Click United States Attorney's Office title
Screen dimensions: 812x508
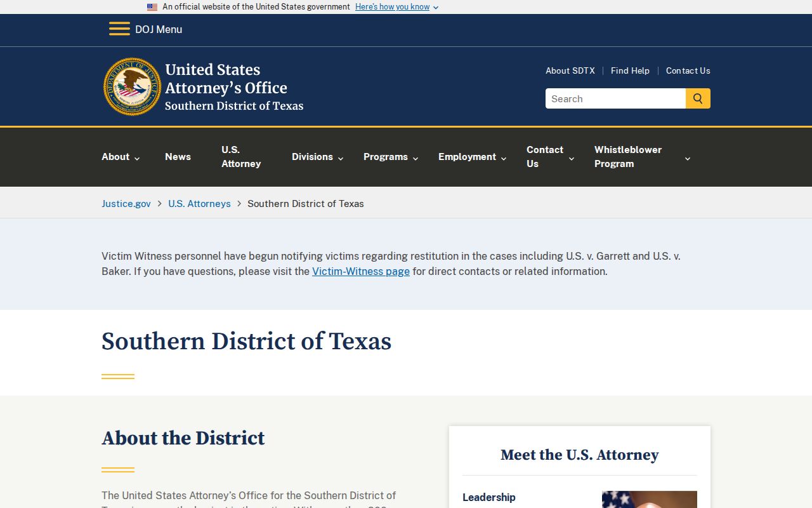click(226, 79)
